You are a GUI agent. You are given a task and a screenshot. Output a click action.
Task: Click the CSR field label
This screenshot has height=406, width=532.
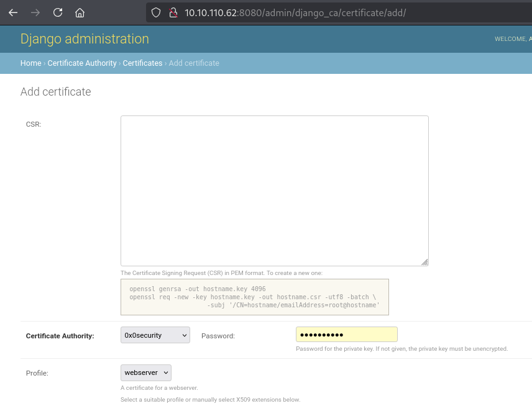(x=34, y=124)
